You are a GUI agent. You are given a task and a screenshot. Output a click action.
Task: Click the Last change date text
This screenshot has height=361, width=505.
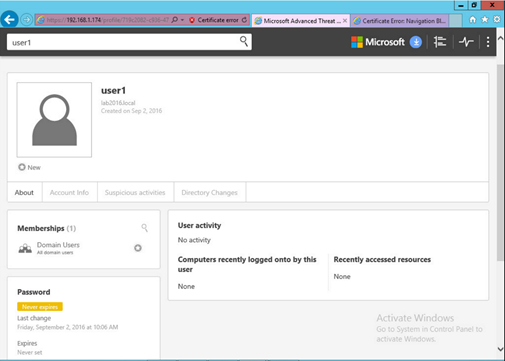point(68,327)
